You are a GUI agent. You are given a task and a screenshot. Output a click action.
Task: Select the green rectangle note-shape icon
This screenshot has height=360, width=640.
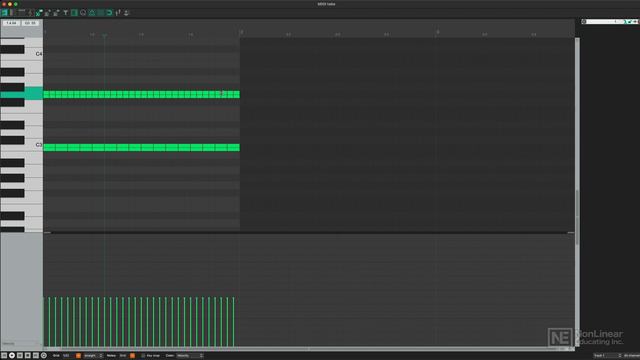[74, 13]
